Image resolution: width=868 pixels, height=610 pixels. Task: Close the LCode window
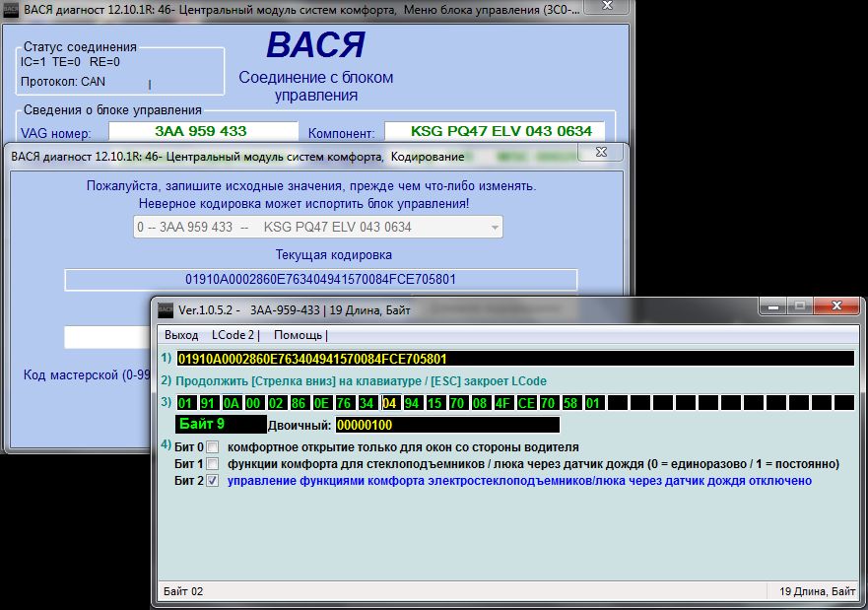[836, 305]
